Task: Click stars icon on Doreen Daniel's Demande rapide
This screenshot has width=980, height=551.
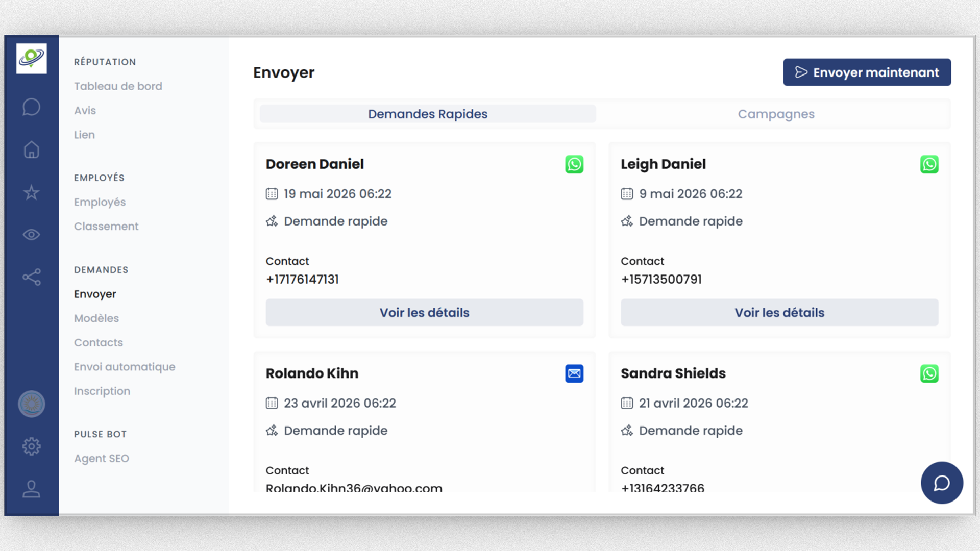Action: pos(272,221)
